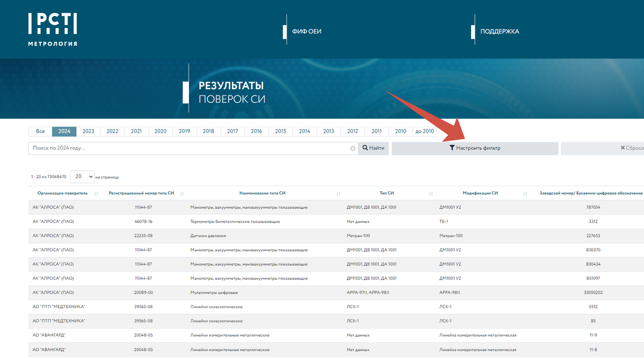The height and width of the screenshot is (358, 644).
Task: Click serial number 0512 cell
Action: click(593, 306)
